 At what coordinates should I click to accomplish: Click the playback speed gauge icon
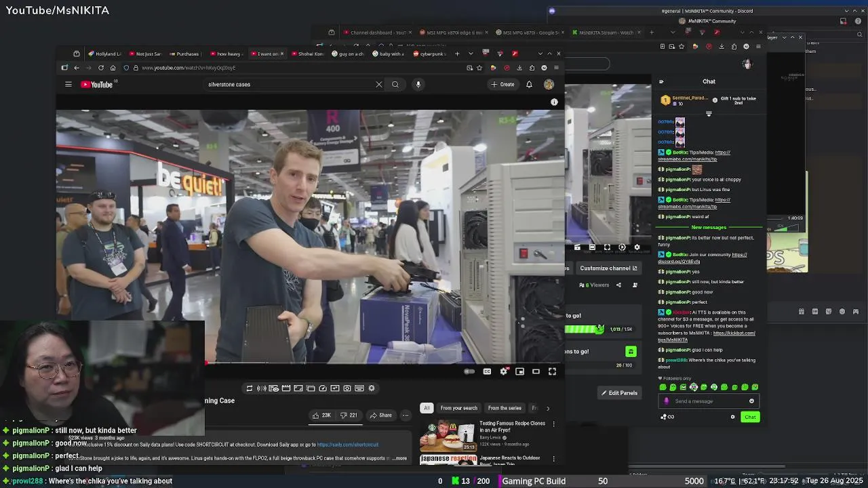coord(323,388)
